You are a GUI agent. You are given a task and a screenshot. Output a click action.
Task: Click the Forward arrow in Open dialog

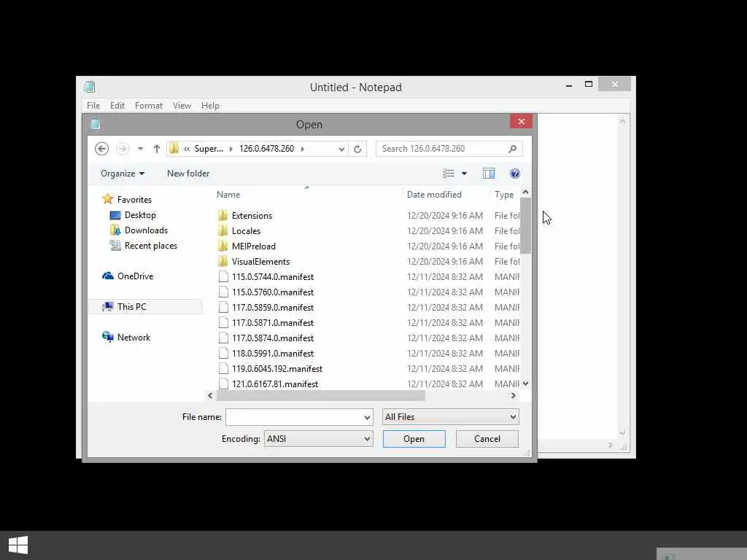pyautogui.click(x=123, y=149)
